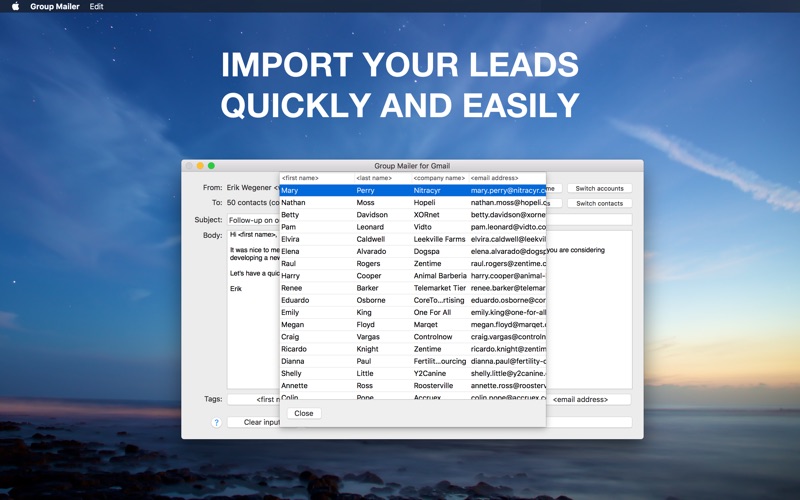
Task: Click company Dogspa cell
Action: coord(427,252)
